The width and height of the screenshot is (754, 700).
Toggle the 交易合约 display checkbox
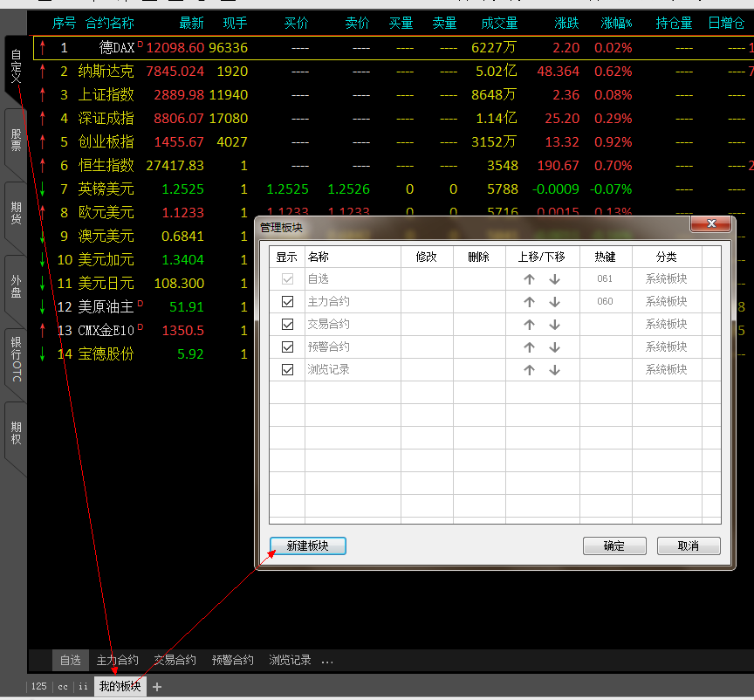tap(287, 325)
